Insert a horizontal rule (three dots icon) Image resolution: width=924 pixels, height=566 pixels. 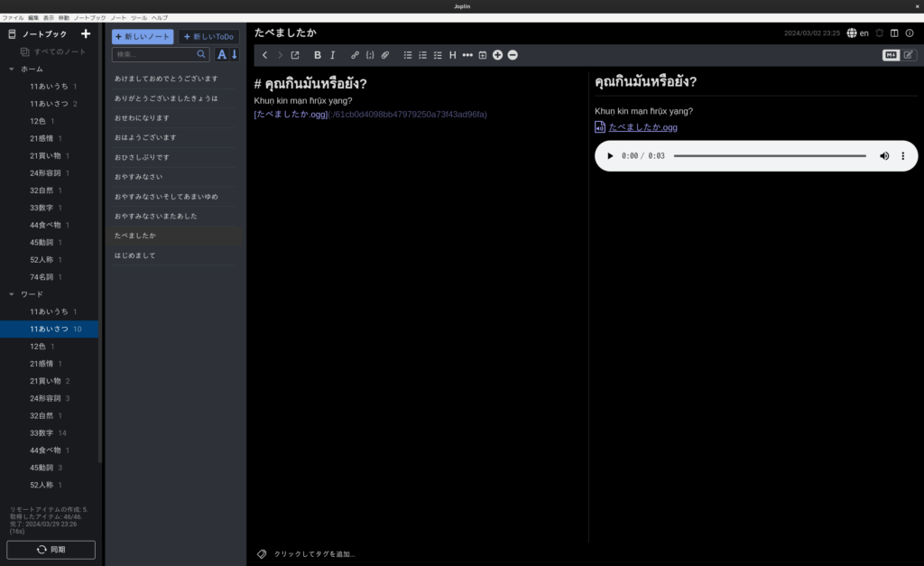[467, 55]
